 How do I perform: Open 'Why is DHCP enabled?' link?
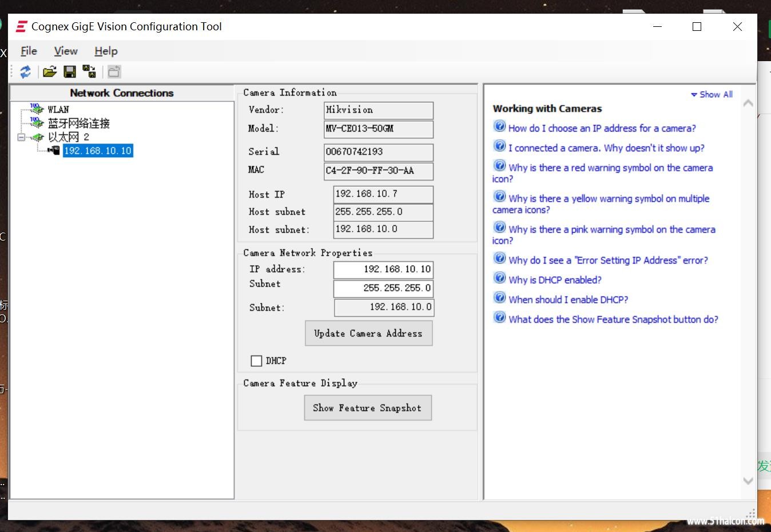coord(555,280)
